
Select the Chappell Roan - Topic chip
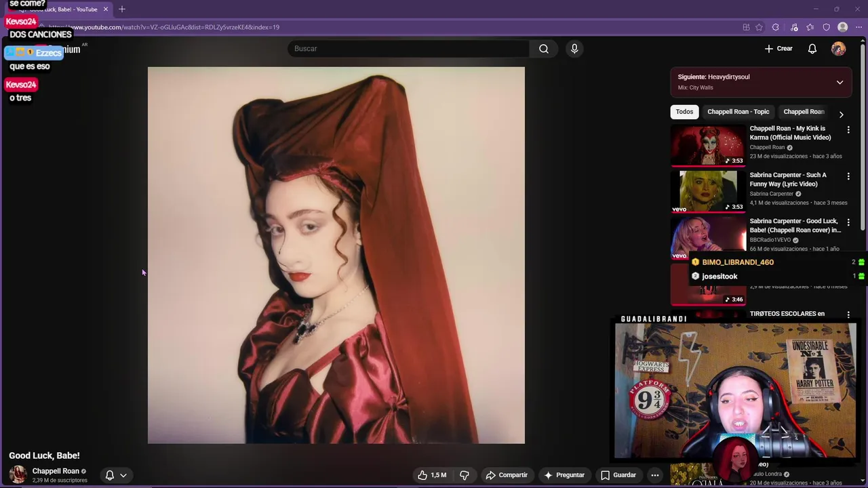point(738,112)
